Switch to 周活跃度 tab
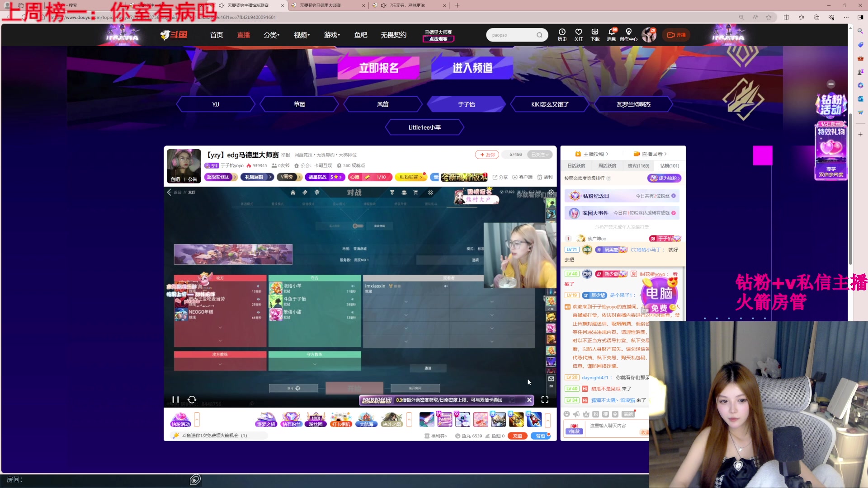 tap(607, 166)
